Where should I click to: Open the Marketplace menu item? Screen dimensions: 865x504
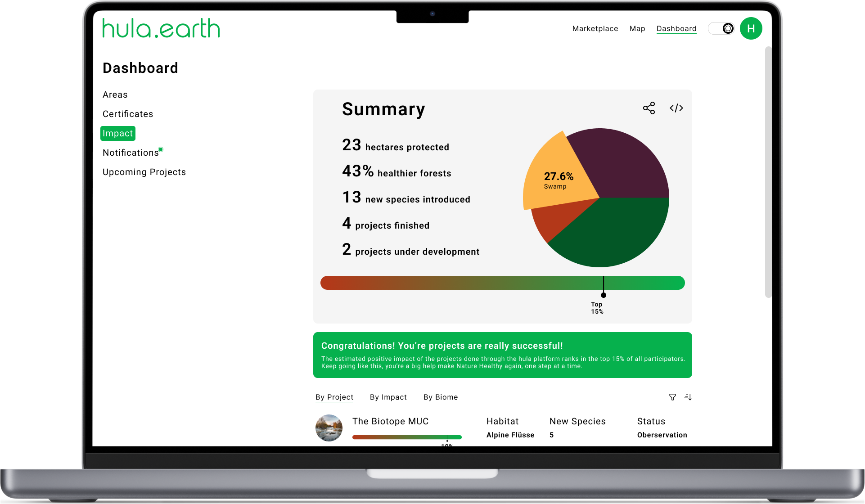click(595, 28)
